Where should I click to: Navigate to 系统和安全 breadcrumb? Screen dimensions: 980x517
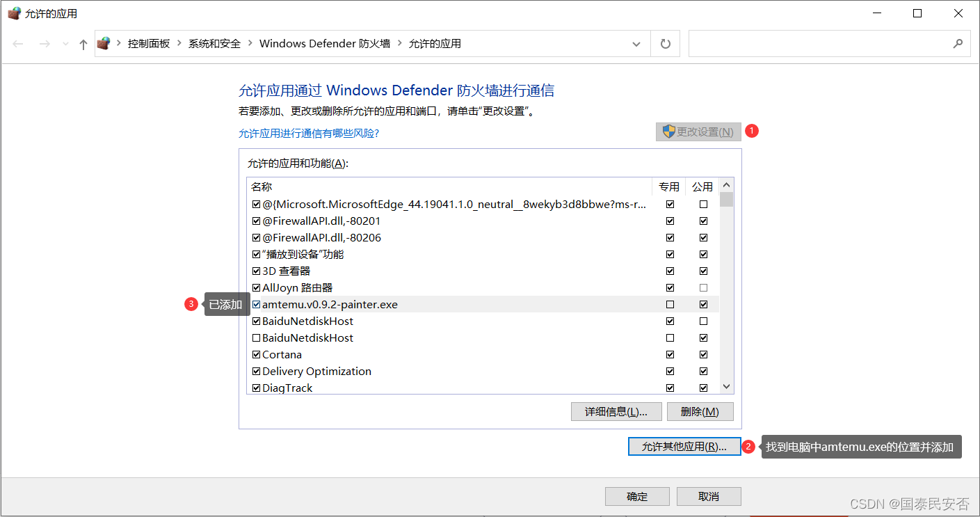[214, 43]
